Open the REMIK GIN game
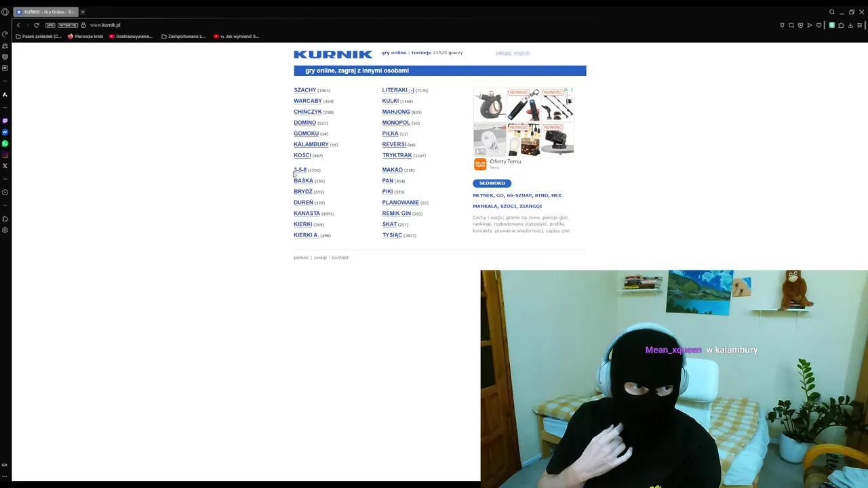The height and width of the screenshot is (488, 868). (396, 213)
